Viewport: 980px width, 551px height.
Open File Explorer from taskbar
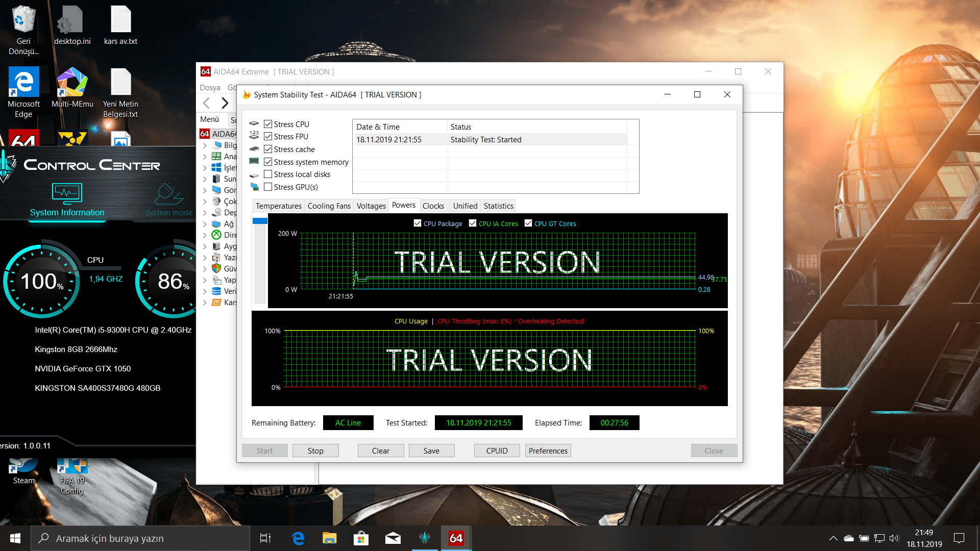point(329,538)
